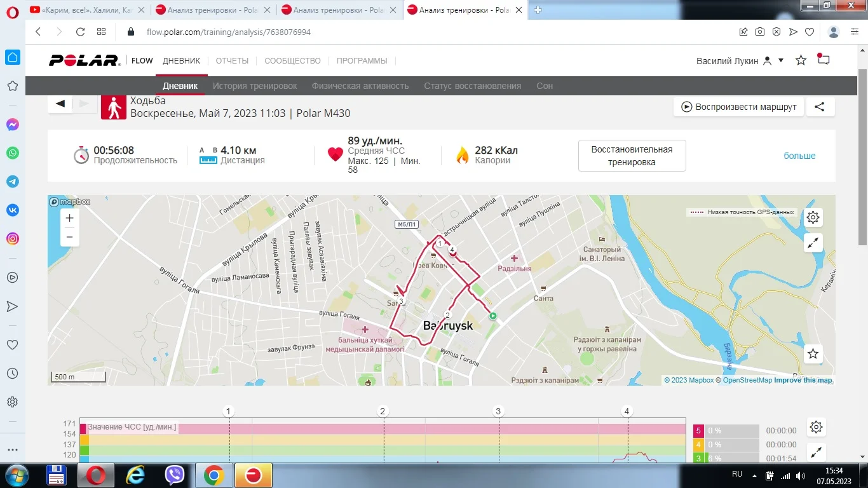Viewport: 868px width, 488px height.
Task: Share training with share icon button
Action: (820, 107)
